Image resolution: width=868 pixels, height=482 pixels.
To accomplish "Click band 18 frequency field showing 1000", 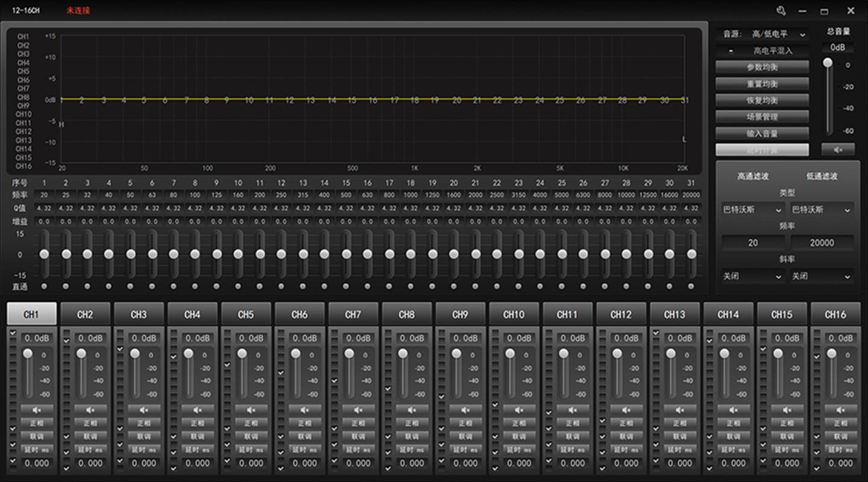I will (410, 195).
